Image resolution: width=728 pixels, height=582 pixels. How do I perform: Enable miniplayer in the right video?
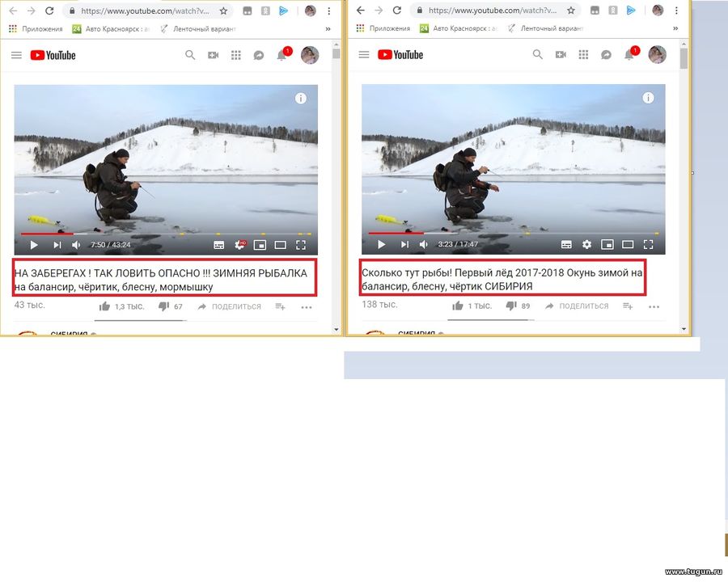607,245
